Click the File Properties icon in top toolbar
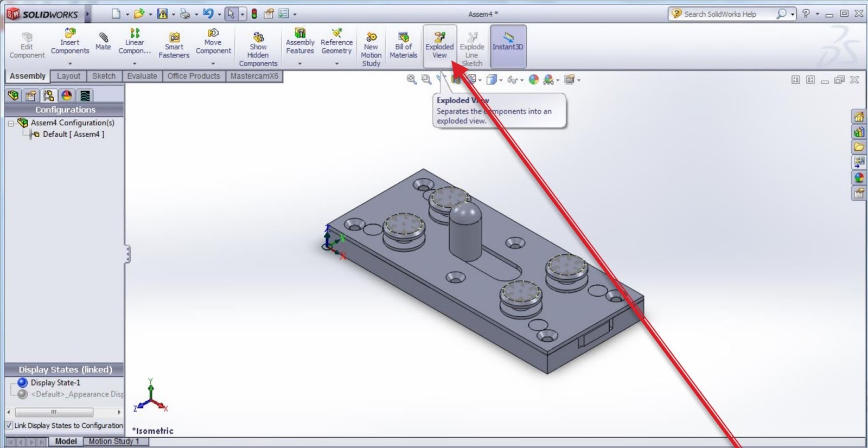 pos(269,14)
